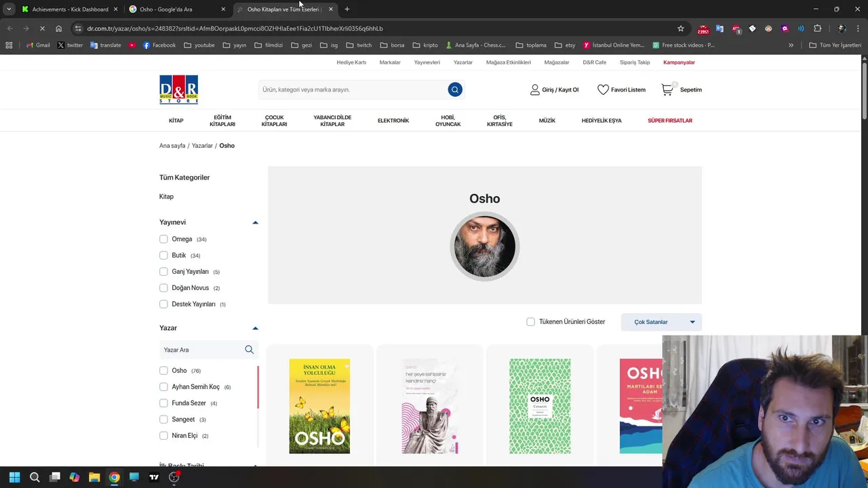Go to Yazarlar in the breadcrumb
This screenshot has width=868, height=488.
point(202,146)
